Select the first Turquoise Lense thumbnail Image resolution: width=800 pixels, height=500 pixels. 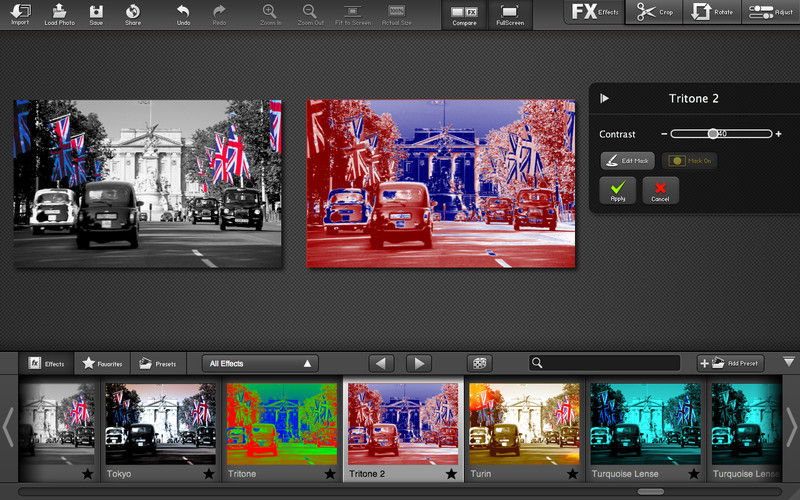point(645,424)
